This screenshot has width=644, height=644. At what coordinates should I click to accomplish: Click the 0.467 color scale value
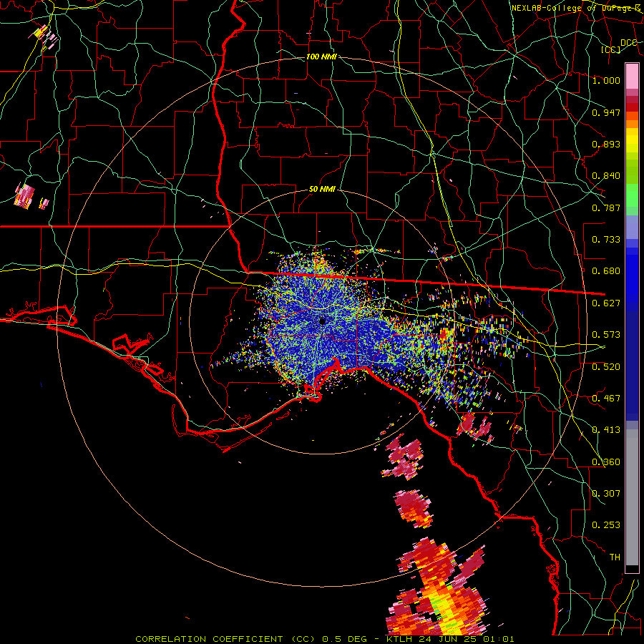(x=606, y=399)
